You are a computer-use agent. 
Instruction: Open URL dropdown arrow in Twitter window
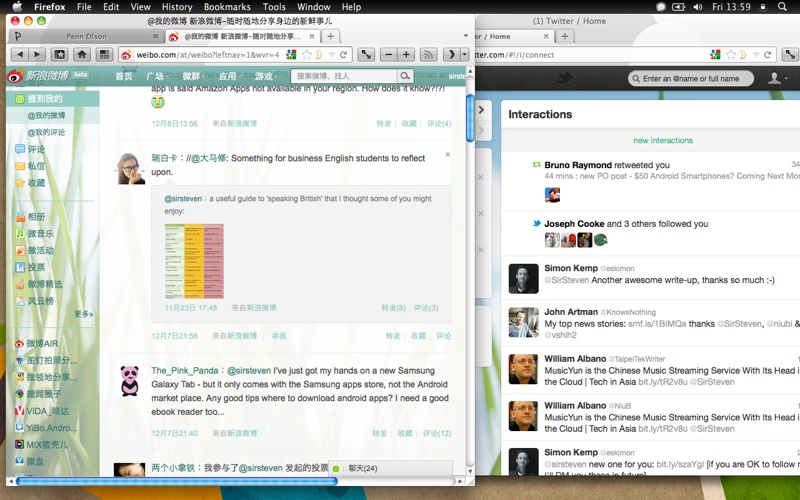(756, 55)
